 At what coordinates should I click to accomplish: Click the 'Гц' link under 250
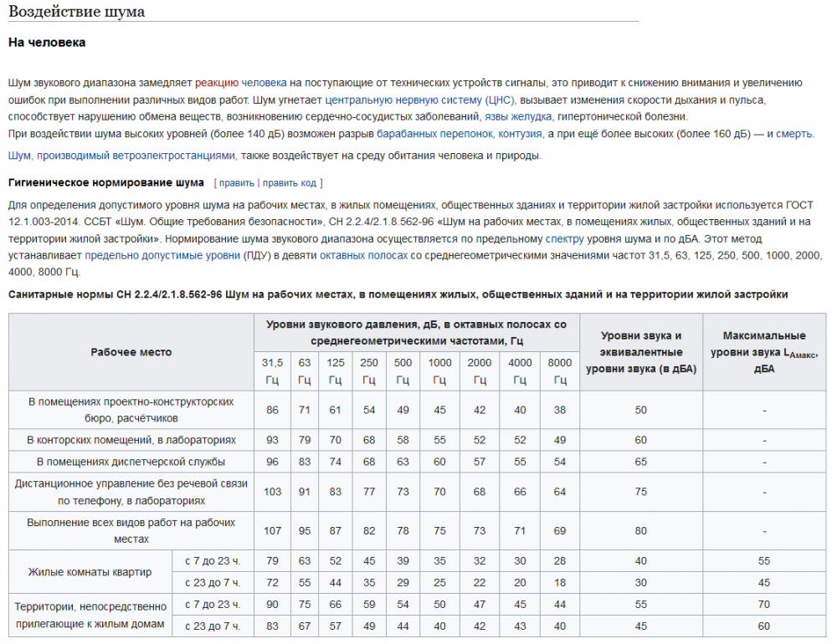369,380
